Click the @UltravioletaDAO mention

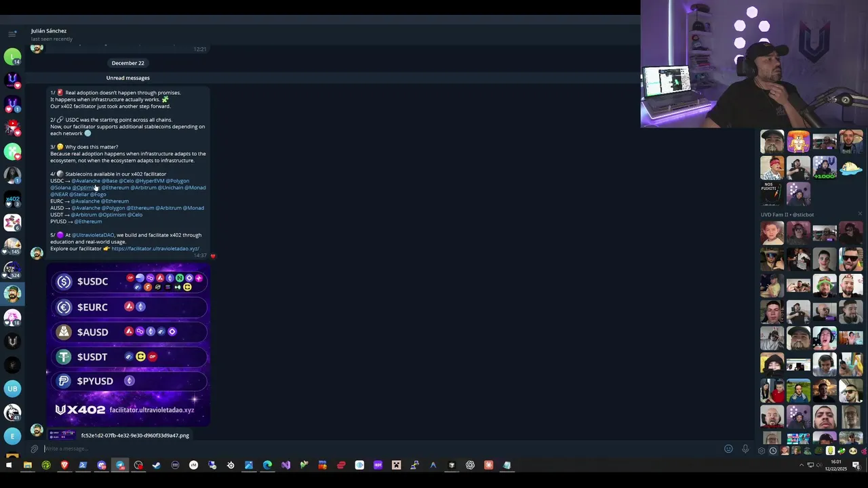[x=93, y=235]
